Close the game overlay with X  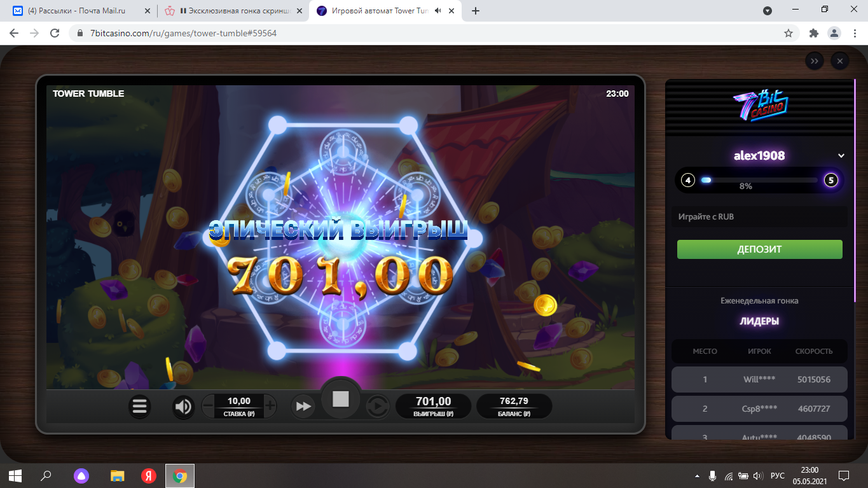(840, 61)
